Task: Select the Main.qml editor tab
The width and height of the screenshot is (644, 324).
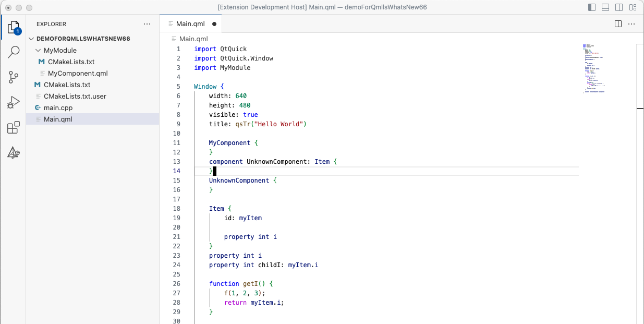Action: 190,24
